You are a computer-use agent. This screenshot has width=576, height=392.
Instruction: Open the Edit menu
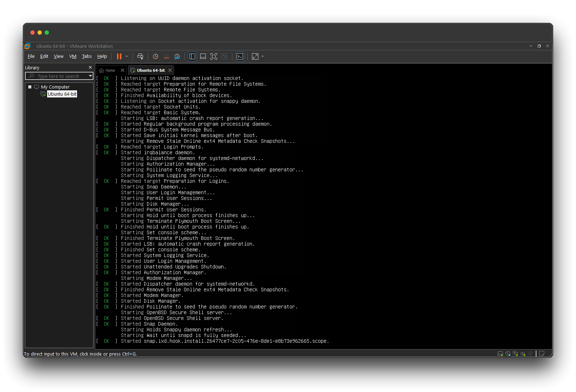point(44,56)
